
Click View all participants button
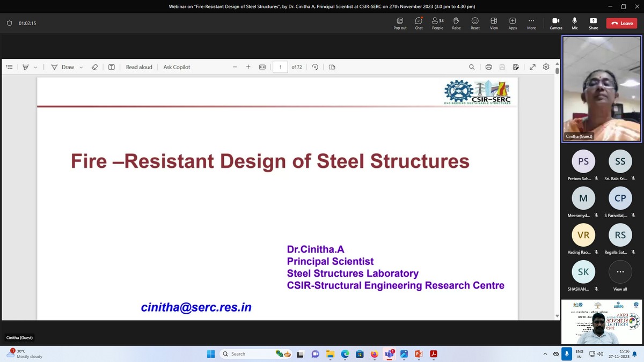point(620,271)
